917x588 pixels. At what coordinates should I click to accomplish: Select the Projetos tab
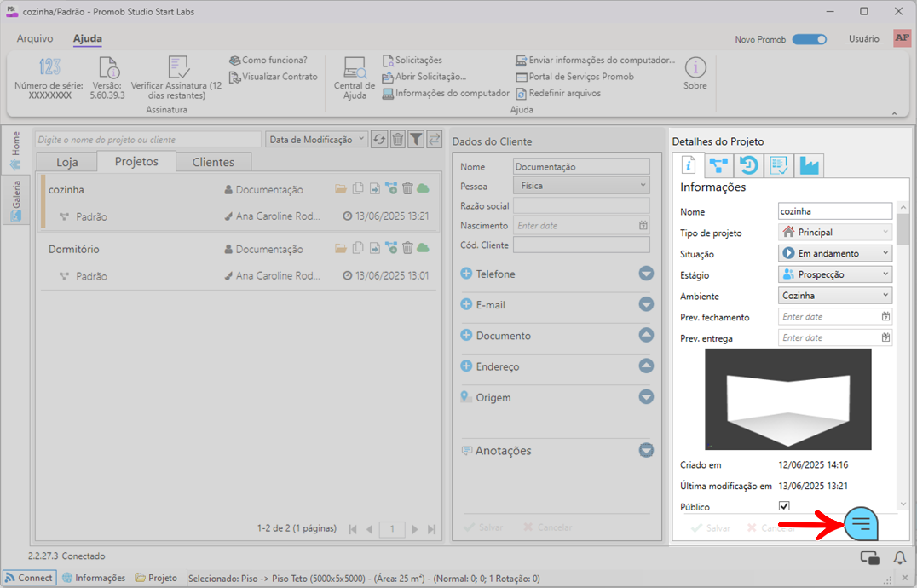[136, 161]
